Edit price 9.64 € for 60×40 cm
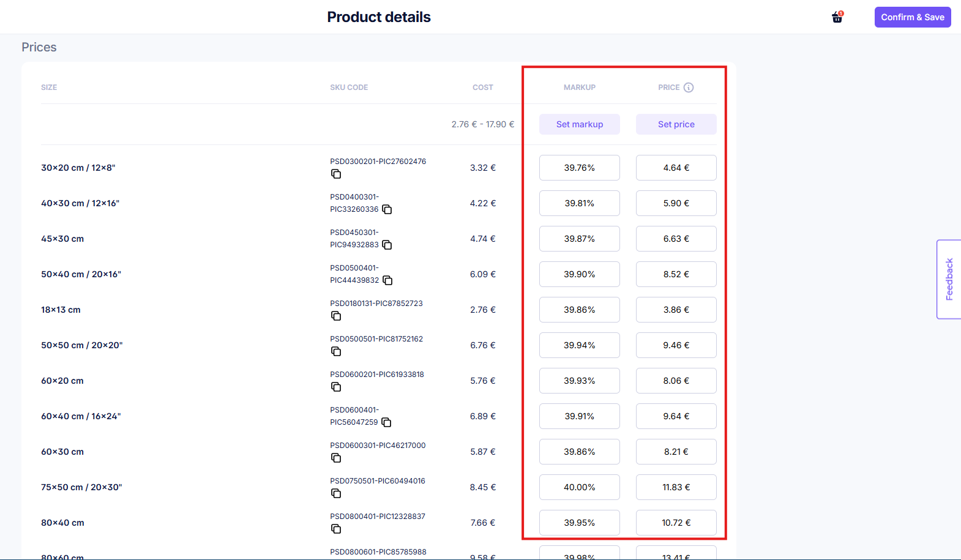This screenshot has width=961, height=560. 676,416
